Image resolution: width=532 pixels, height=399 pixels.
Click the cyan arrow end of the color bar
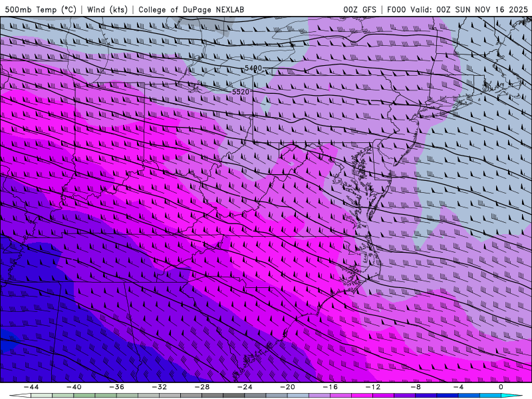(511, 396)
